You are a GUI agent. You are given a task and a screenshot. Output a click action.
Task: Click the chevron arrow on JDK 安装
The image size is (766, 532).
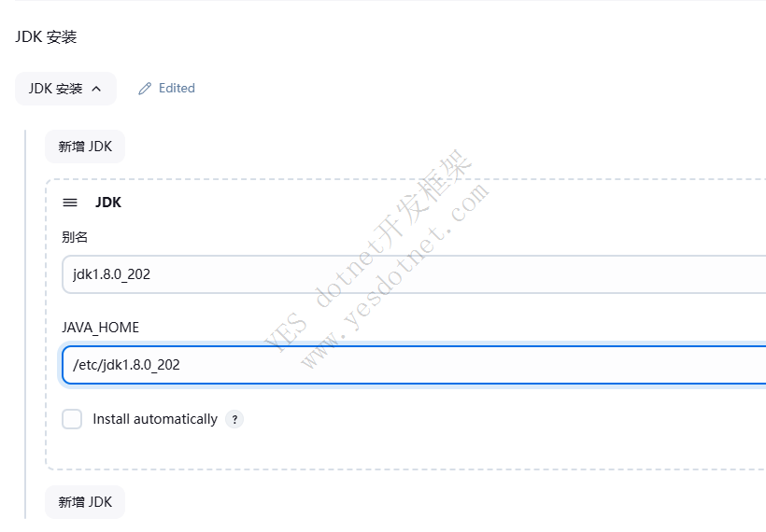coord(96,89)
